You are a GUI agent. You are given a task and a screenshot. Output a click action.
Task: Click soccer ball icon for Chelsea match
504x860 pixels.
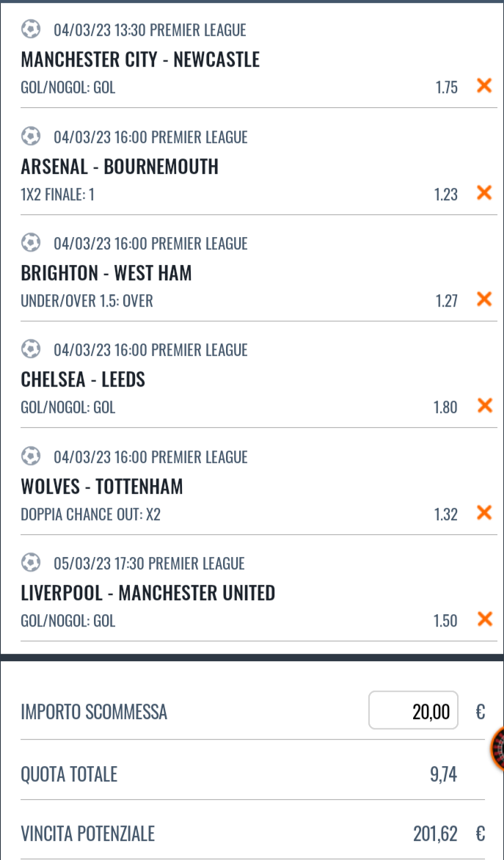31,349
